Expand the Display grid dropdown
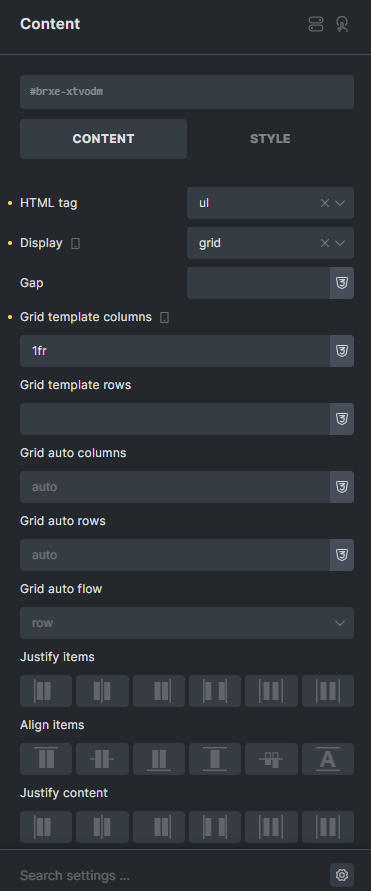371x891 pixels. tap(340, 243)
